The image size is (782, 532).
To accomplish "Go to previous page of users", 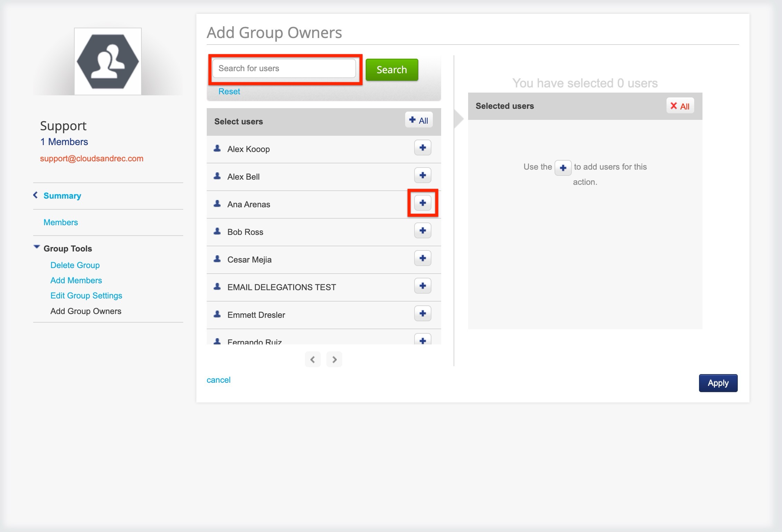I will tap(313, 360).
